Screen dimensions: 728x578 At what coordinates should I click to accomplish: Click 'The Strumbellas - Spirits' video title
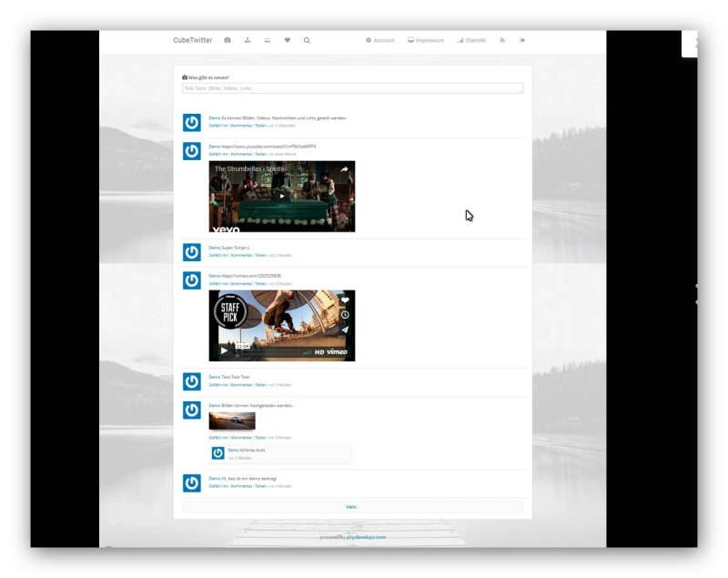click(249, 169)
